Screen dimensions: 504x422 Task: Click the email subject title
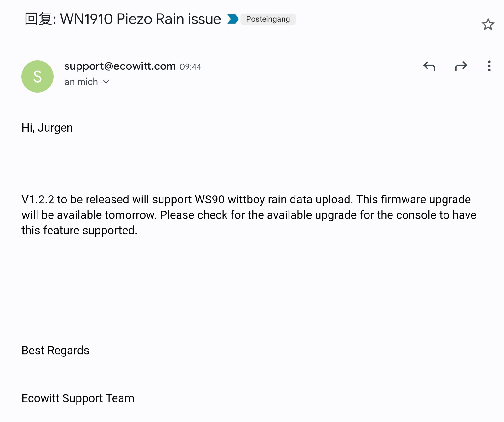click(x=123, y=19)
